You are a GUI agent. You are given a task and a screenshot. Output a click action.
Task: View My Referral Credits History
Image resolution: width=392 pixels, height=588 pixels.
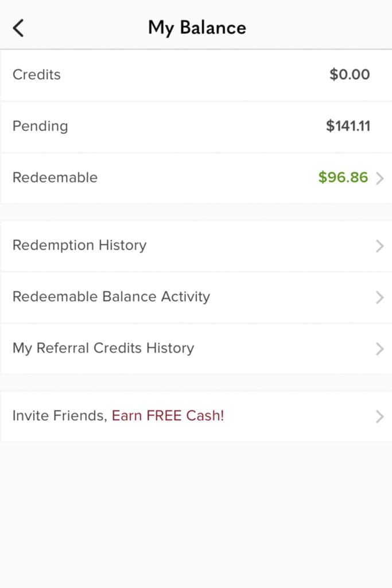[x=196, y=349]
